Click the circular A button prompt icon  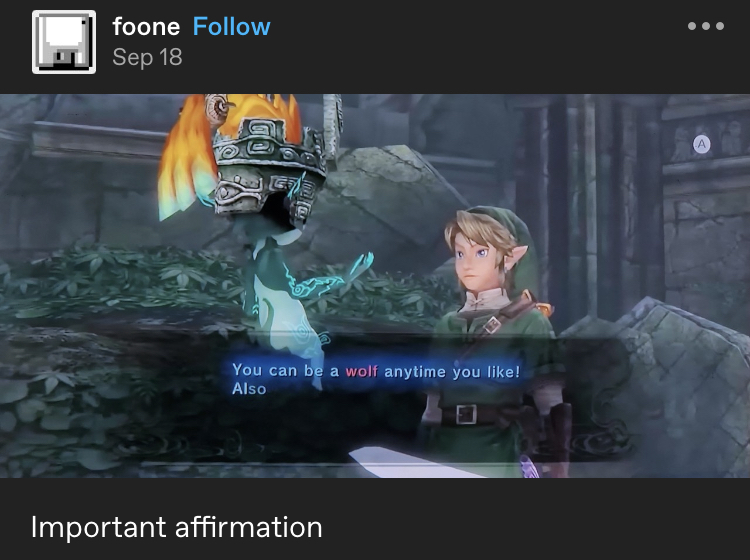coord(702,144)
